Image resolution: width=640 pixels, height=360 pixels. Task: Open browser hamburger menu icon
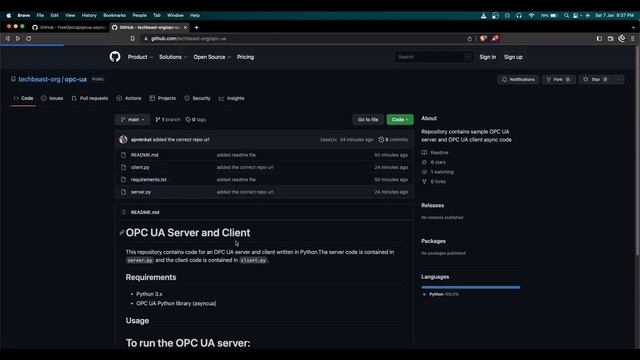[x=633, y=38]
